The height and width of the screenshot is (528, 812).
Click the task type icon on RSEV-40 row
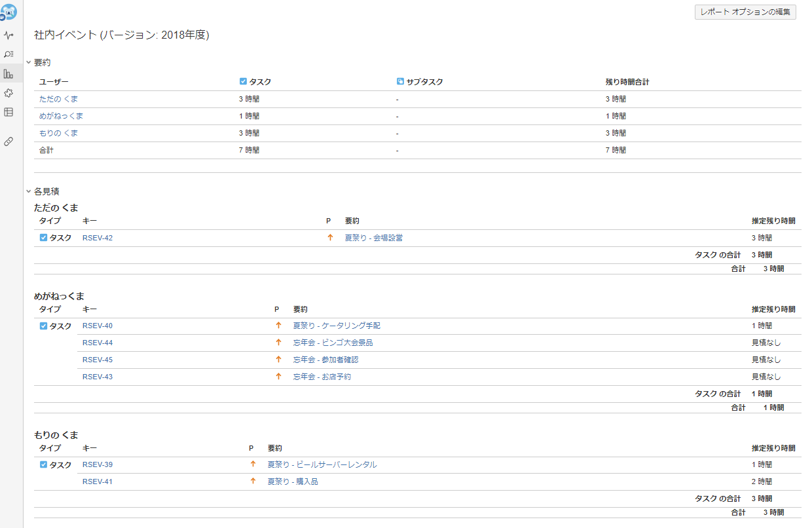click(x=43, y=326)
